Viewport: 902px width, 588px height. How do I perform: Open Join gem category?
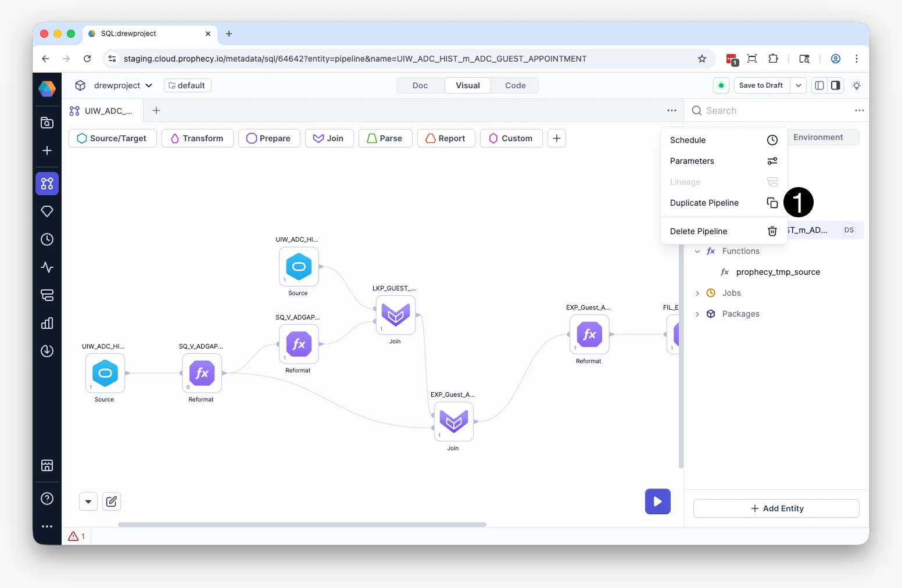tap(329, 138)
